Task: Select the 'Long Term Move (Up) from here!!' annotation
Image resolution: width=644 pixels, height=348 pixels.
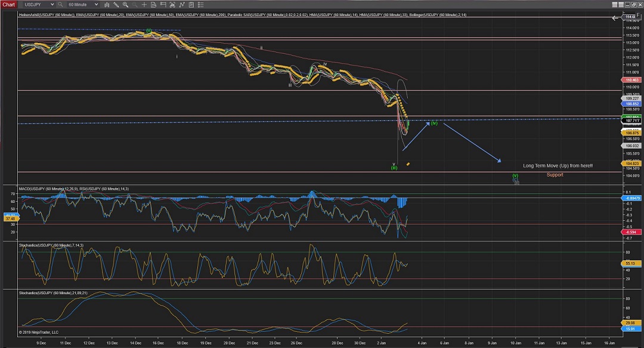Action: point(558,166)
